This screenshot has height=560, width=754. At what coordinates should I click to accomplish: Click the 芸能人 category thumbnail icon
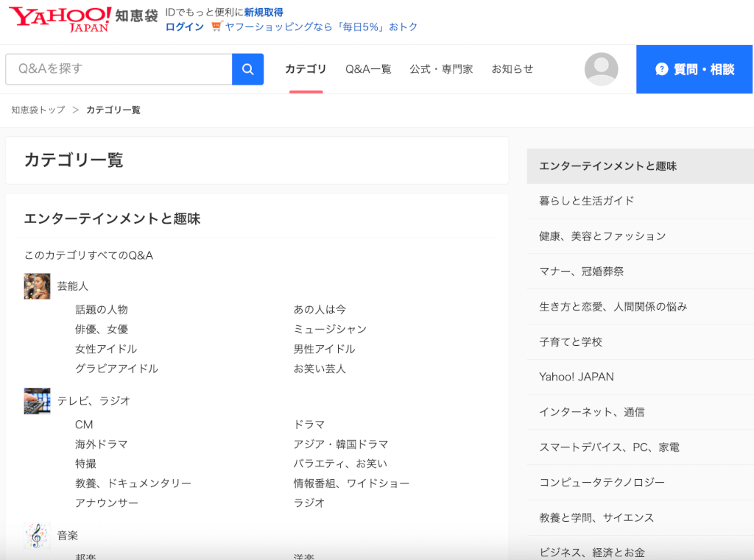[x=37, y=286]
